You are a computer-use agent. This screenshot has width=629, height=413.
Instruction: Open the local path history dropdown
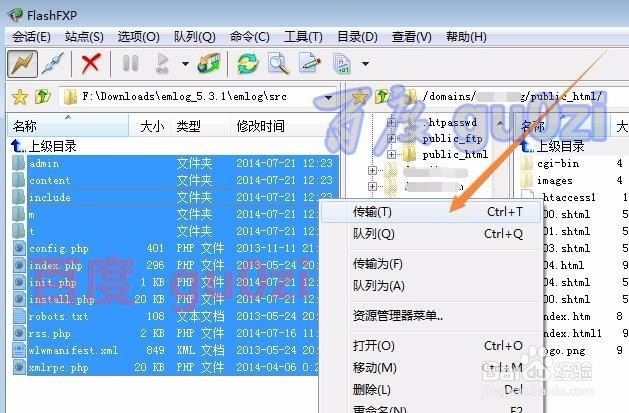(329, 97)
